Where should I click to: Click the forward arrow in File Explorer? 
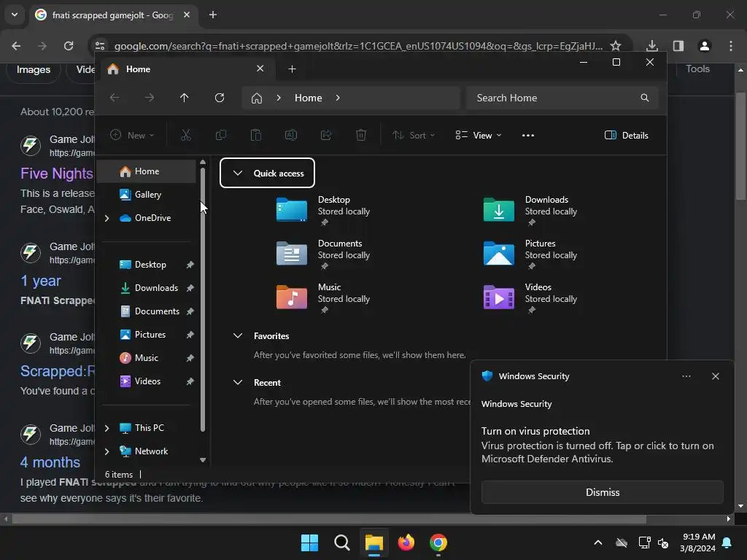point(150,98)
